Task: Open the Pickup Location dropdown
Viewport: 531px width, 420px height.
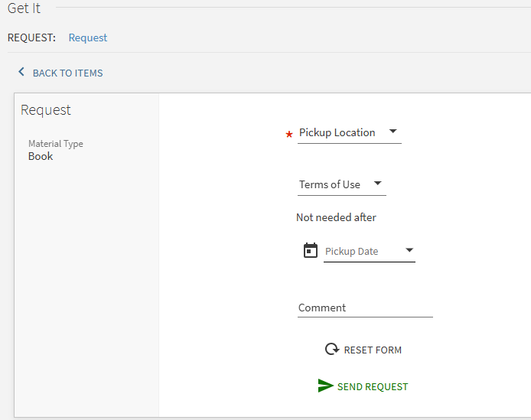Action: pos(337,132)
